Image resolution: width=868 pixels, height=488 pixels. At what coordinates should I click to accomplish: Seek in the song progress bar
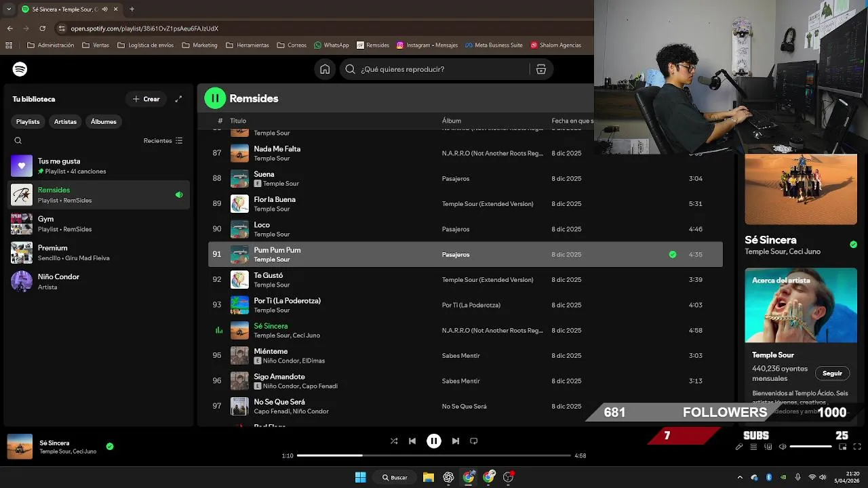pos(434,455)
